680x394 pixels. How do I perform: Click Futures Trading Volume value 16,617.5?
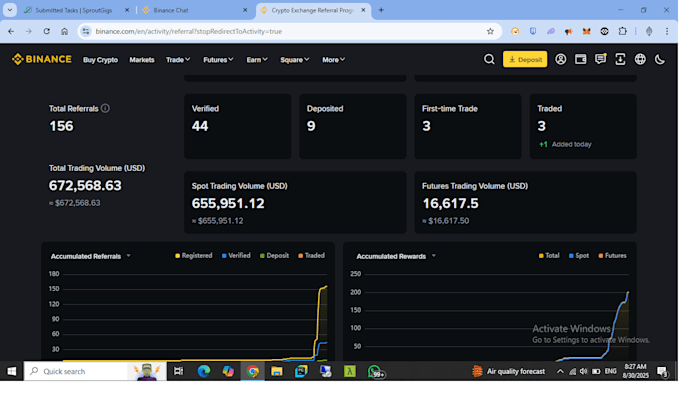coord(451,204)
